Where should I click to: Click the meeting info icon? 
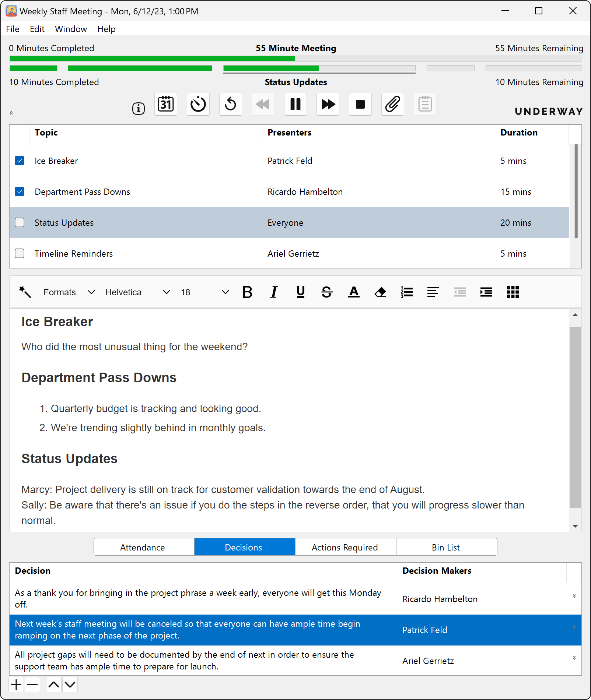click(139, 109)
